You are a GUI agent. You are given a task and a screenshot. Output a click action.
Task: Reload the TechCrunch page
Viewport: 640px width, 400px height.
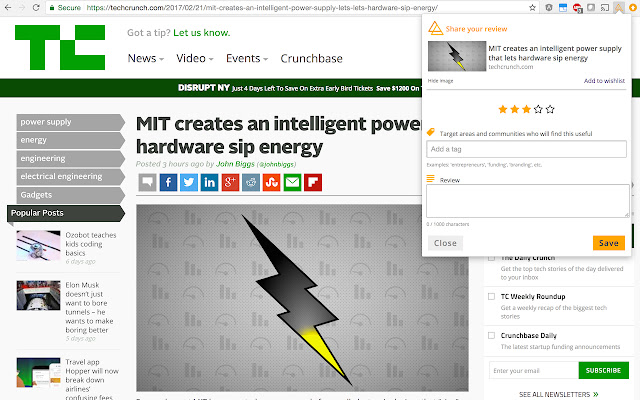point(36,7)
